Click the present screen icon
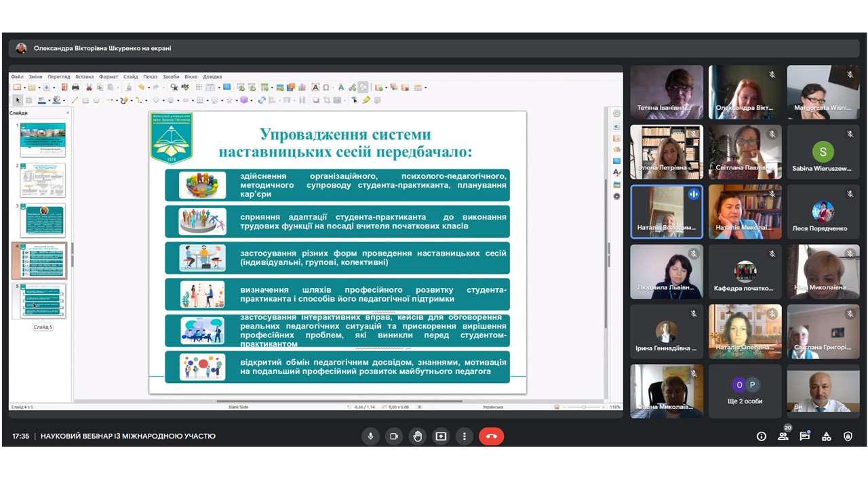 tap(441, 436)
